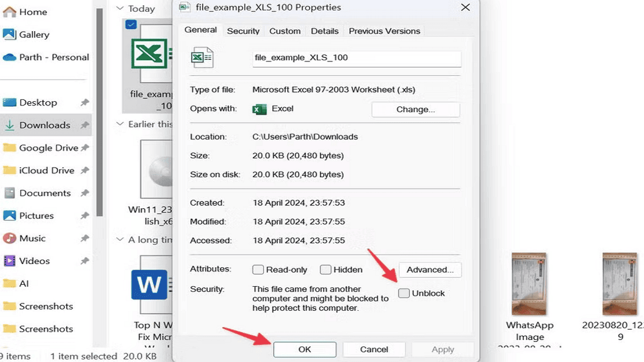Open the Previous Versions tab
644x362 pixels.
[x=384, y=31]
